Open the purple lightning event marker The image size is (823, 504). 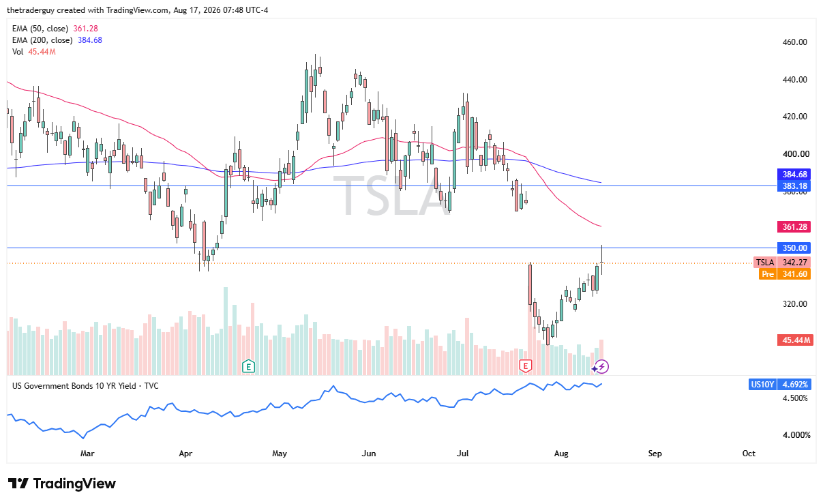pos(602,366)
